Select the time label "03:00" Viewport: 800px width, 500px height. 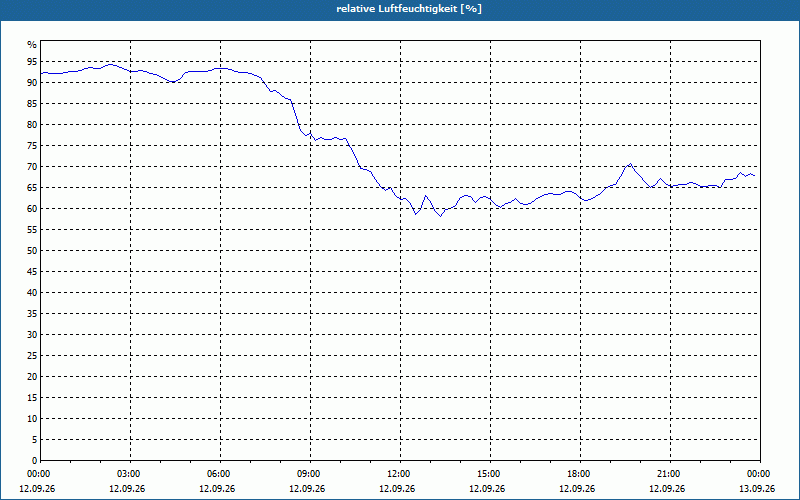pyautogui.click(x=131, y=474)
